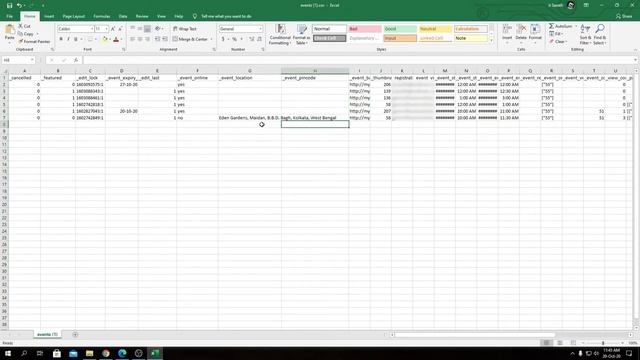Open the Windows Start menu
This screenshot has width=640, height=360.
[7, 353]
